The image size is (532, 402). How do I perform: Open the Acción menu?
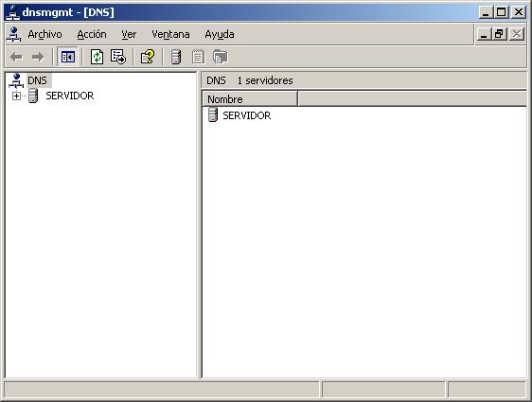pos(92,34)
